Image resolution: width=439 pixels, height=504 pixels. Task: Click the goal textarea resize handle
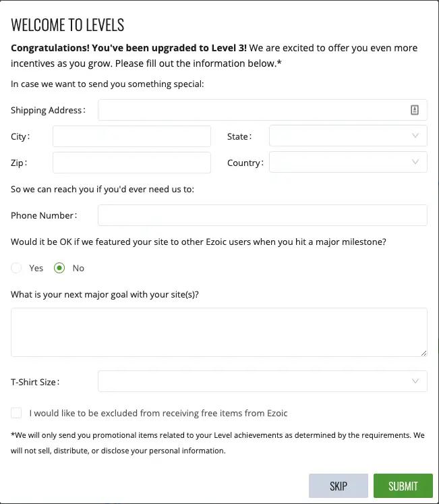pos(423,353)
